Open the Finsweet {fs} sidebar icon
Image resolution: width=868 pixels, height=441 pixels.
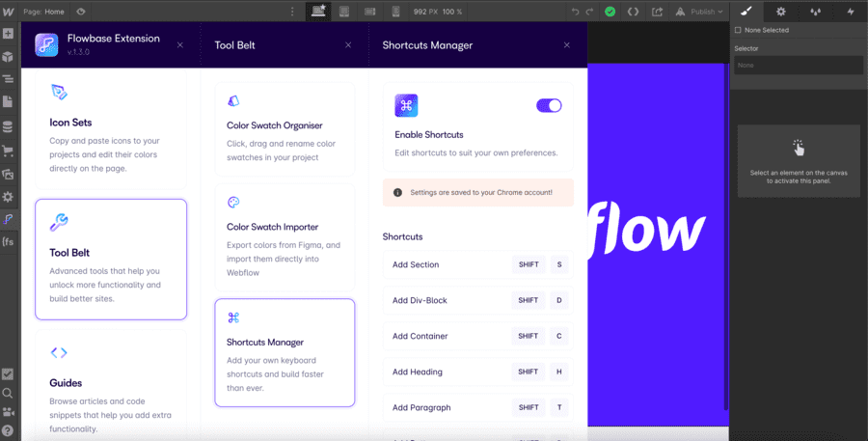[8, 242]
